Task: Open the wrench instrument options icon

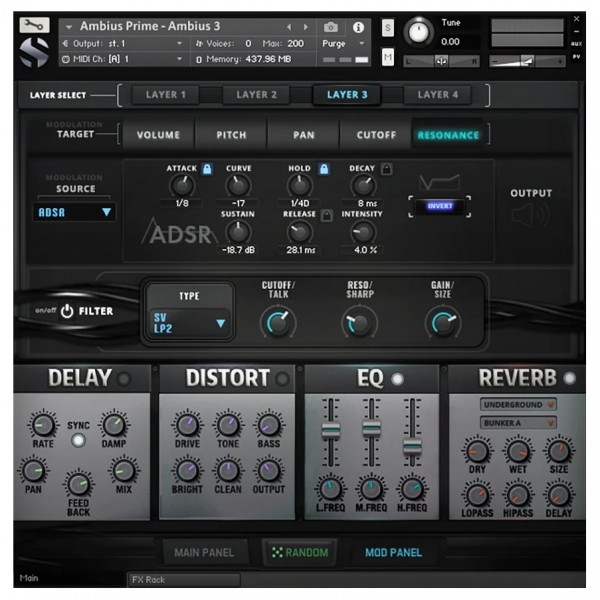Action: [34, 25]
